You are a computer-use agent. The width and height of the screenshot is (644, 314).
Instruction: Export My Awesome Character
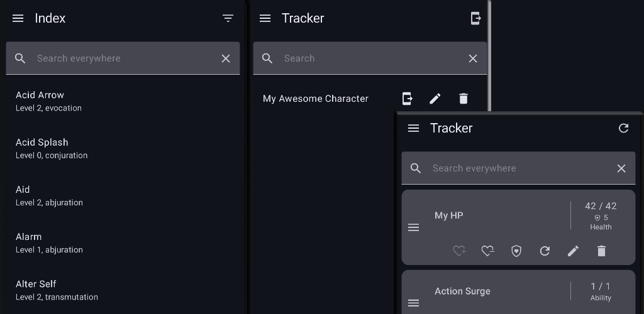[407, 99]
